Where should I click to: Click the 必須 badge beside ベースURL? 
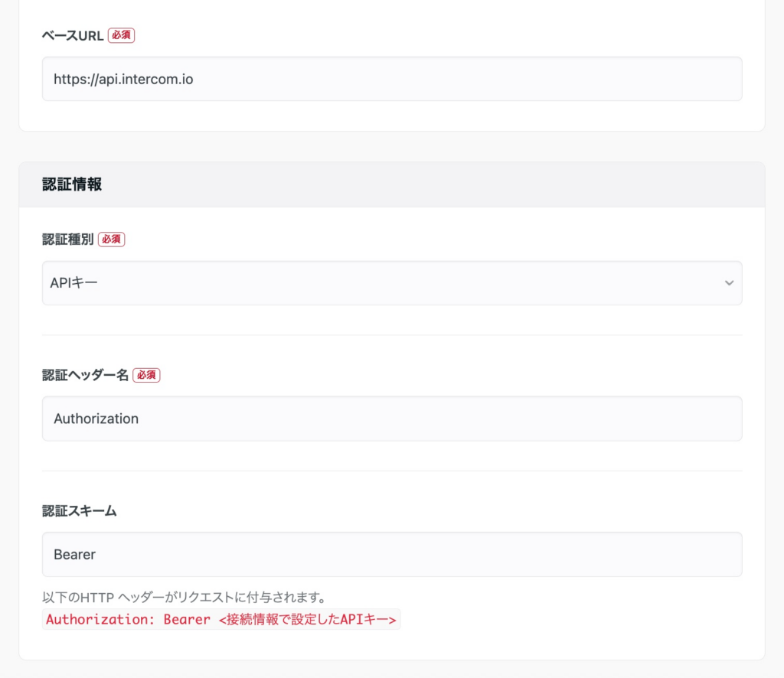click(x=121, y=35)
